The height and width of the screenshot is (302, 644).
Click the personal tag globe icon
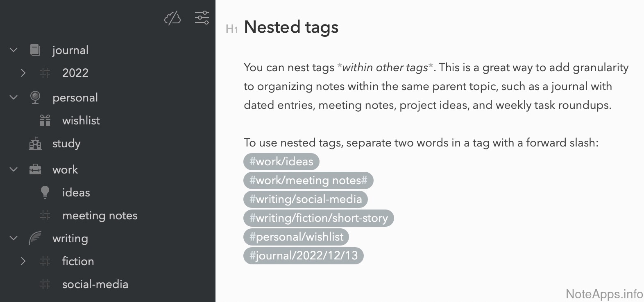tap(35, 97)
